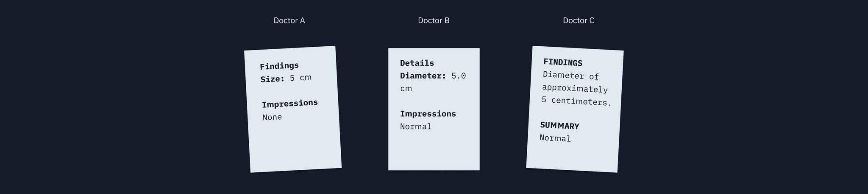The width and height of the screenshot is (868, 194).
Task: Click the 'cm' unit on Doctor B's card
Action: pyautogui.click(x=406, y=88)
